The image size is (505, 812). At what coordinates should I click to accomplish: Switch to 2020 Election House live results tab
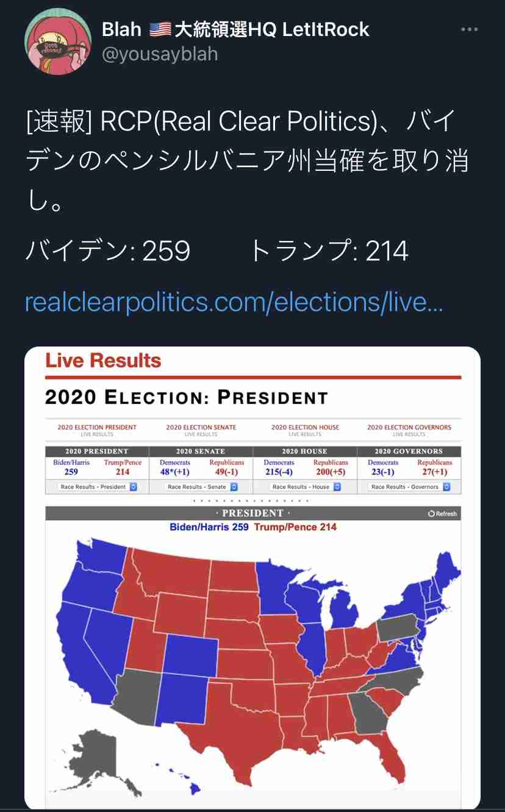coord(305,430)
